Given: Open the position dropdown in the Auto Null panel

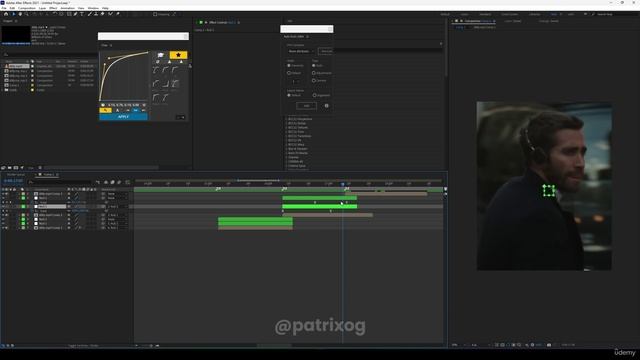Looking at the screenshot, I should [x=301, y=51].
